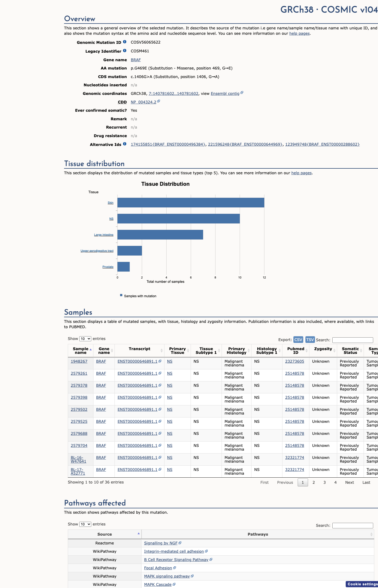Image resolution: width=378 pixels, height=588 pixels.
Task: Click external link icon beside Ensembl contig
Action: click(x=242, y=93)
